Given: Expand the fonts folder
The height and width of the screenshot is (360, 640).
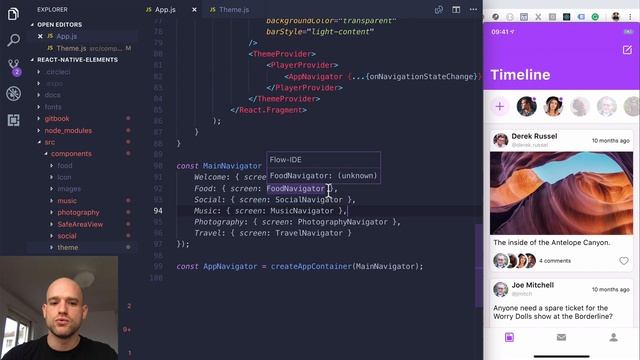Looking at the screenshot, I should tap(53, 107).
